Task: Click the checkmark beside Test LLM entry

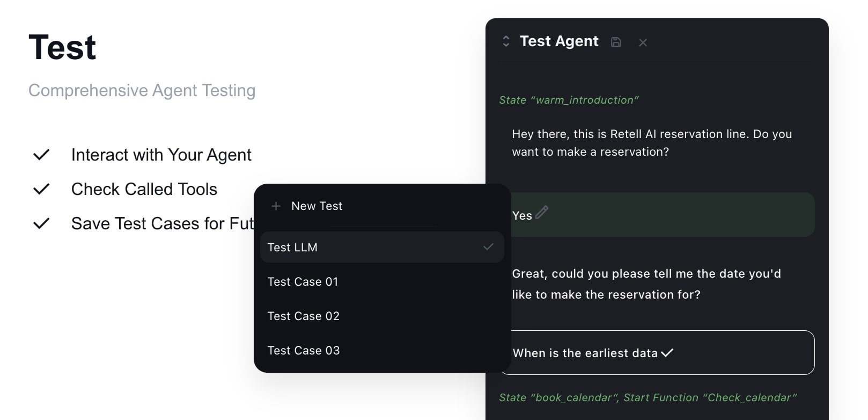Action: [488, 247]
